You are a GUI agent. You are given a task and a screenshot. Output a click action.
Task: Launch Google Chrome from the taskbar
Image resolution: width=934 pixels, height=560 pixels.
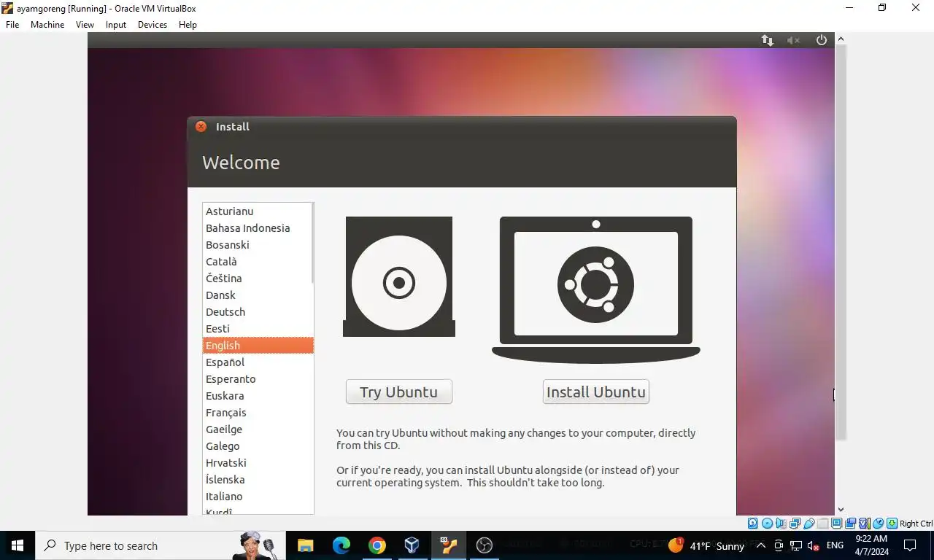[x=377, y=545]
